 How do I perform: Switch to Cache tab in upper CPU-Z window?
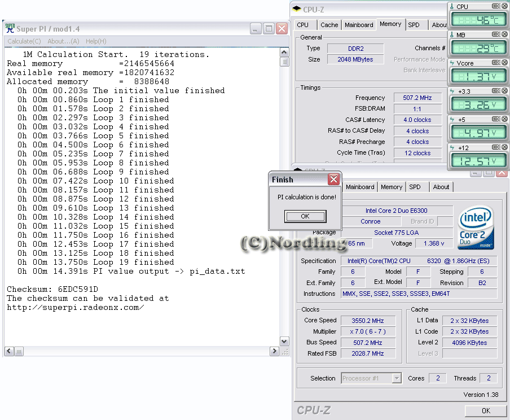(x=329, y=25)
